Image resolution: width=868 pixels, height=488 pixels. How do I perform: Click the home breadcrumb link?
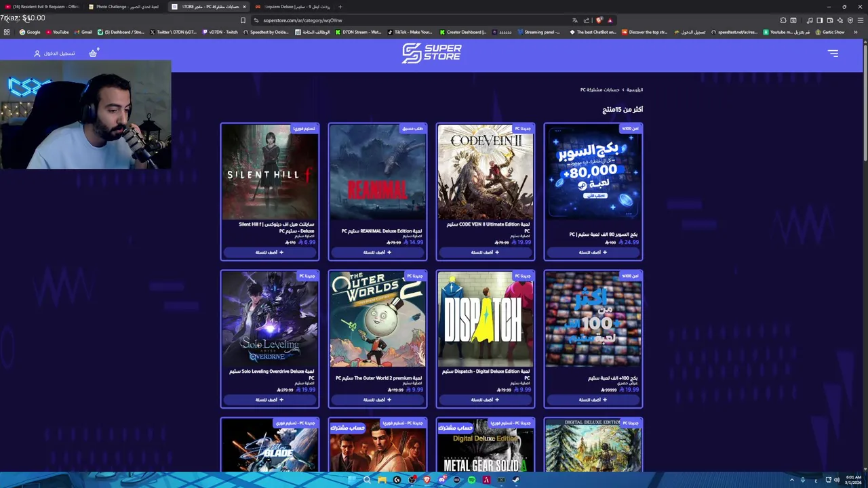click(635, 89)
